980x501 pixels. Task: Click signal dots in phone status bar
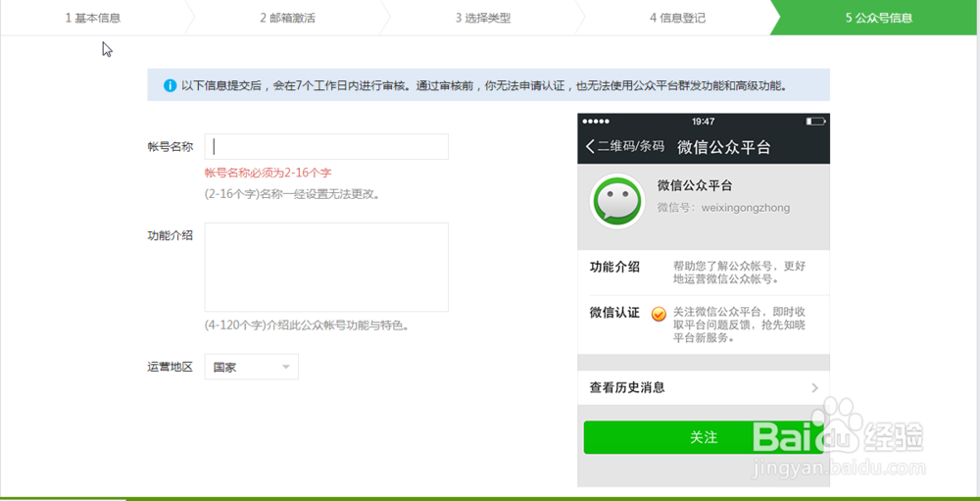click(596, 121)
